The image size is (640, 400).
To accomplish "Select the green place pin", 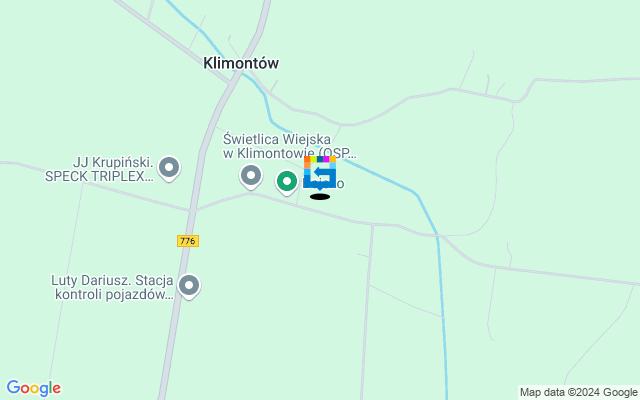I will [287, 182].
